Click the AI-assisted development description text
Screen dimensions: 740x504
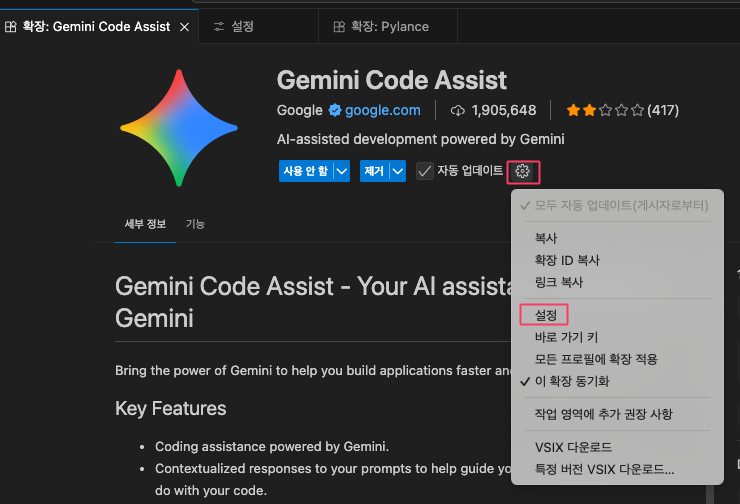420,139
